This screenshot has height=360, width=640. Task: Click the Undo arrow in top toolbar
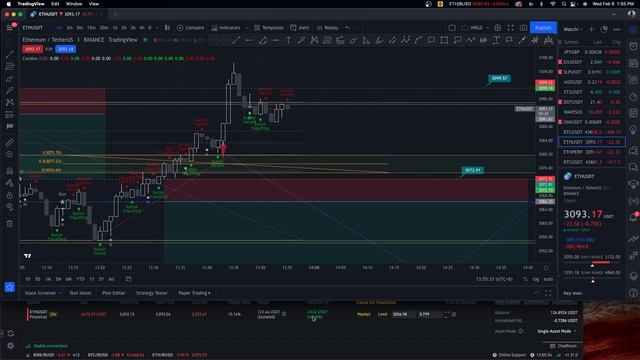pos(347,28)
